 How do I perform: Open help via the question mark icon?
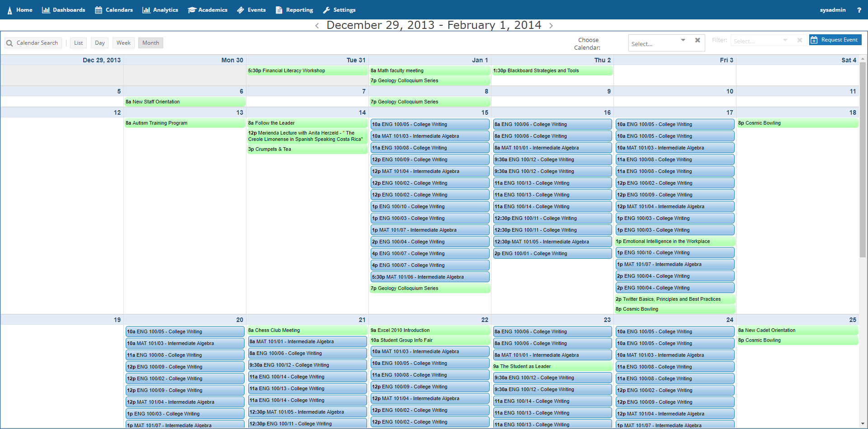859,10
